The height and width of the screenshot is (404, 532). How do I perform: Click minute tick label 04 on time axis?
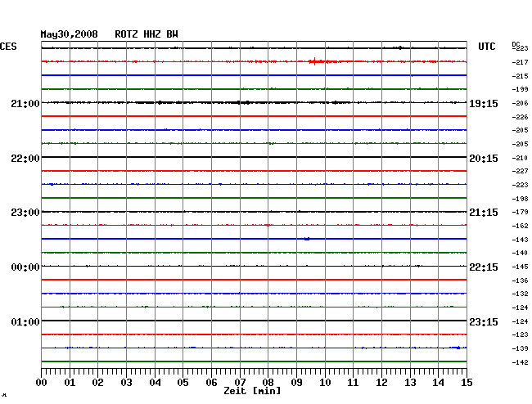[155, 383]
